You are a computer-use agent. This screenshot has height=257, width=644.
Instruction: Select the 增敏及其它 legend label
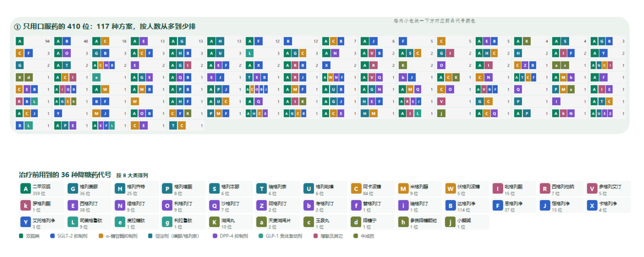click(x=332, y=236)
